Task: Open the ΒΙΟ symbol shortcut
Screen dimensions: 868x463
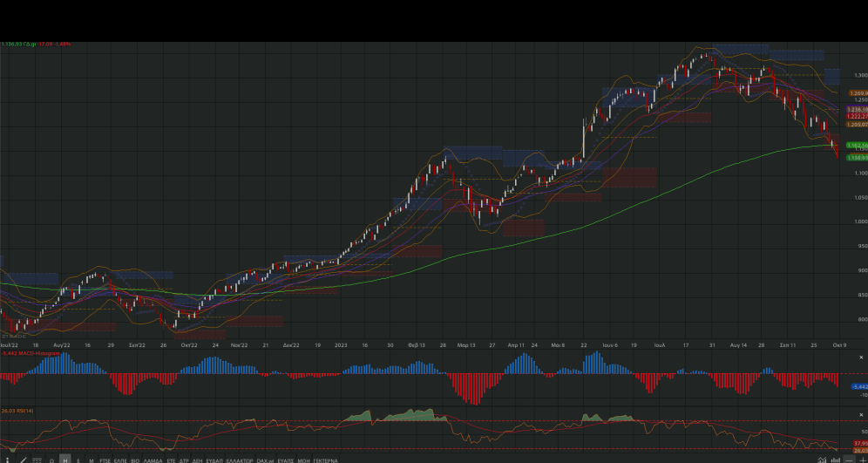Action: click(x=135, y=460)
